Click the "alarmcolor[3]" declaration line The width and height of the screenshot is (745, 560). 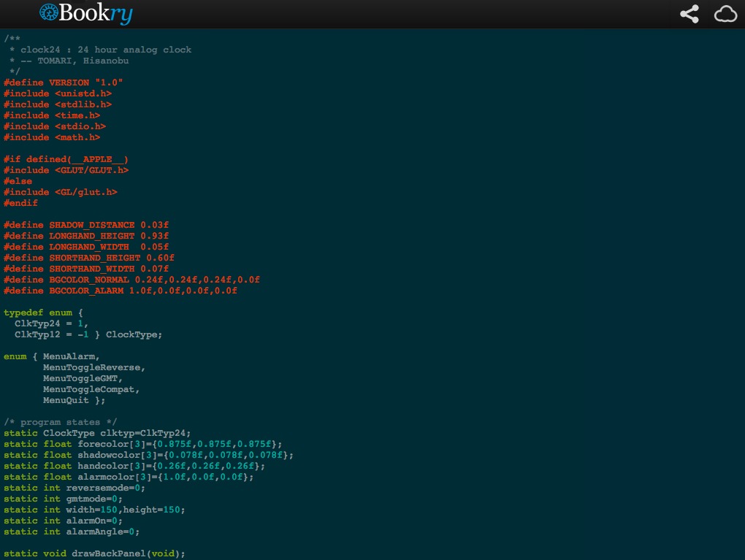pyautogui.click(x=129, y=477)
